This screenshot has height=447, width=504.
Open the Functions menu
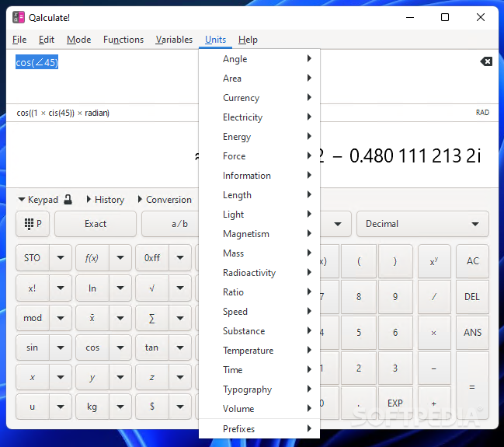click(123, 40)
